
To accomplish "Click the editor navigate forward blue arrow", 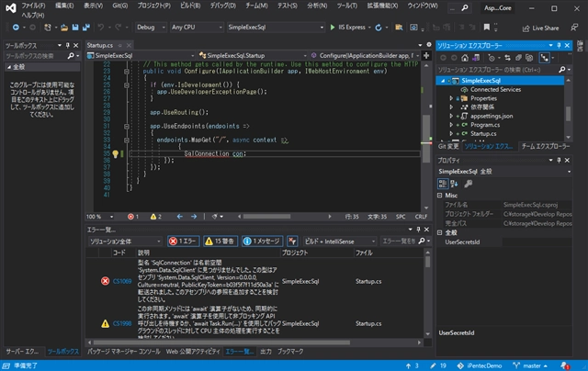I will 194,217.
